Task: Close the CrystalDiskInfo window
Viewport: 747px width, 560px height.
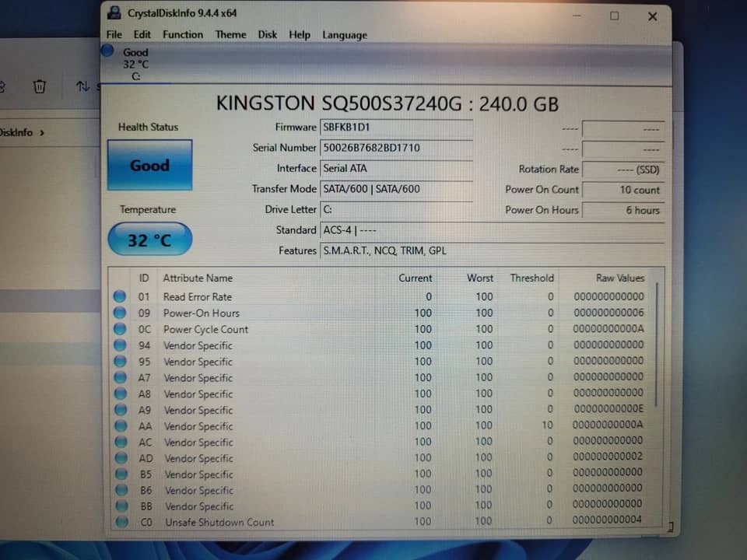Action: click(x=653, y=16)
